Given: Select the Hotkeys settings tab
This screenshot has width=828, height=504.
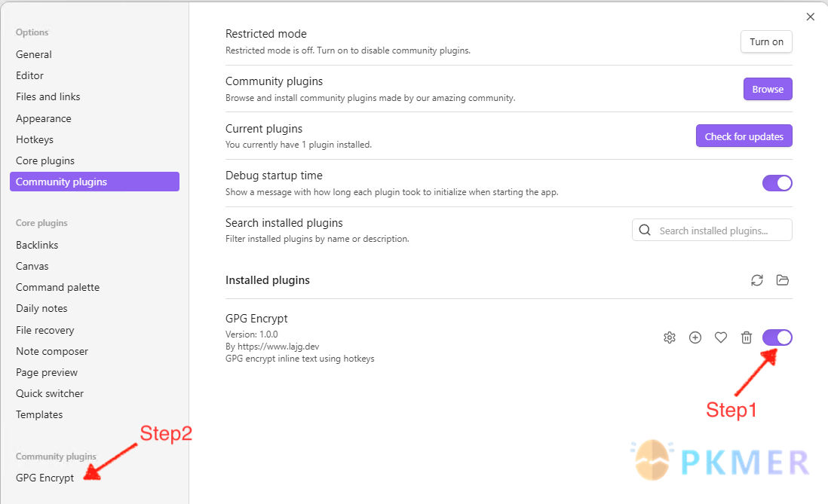Looking at the screenshot, I should 35,139.
